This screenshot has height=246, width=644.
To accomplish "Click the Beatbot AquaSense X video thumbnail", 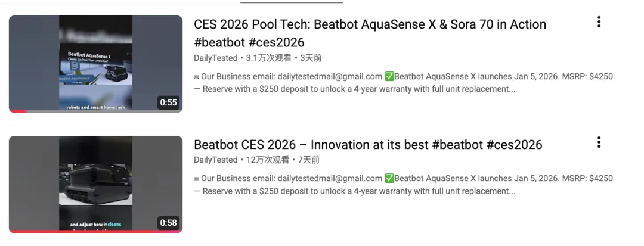I will [95, 63].
